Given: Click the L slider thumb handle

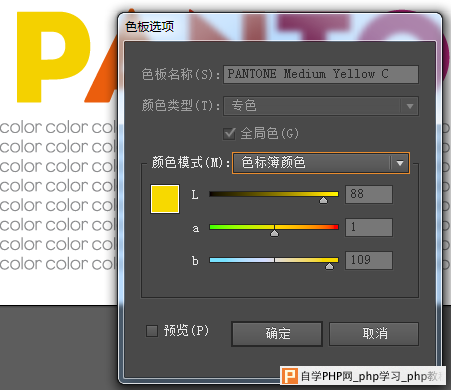Looking at the screenshot, I should (x=323, y=200).
